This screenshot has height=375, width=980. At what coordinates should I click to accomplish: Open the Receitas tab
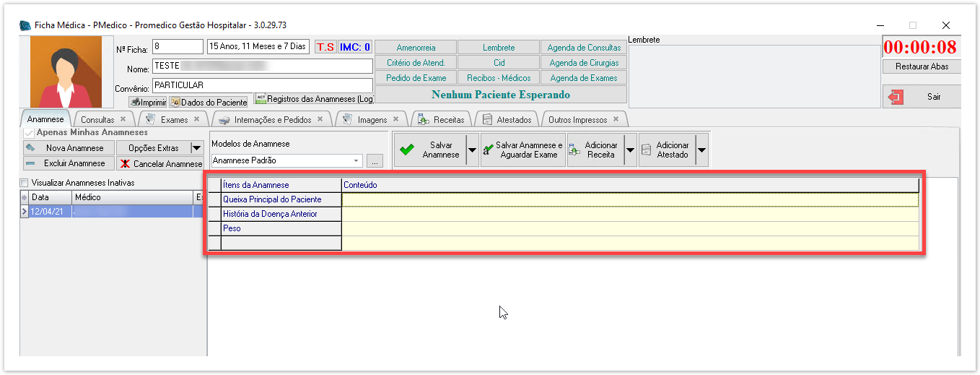click(x=448, y=119)
